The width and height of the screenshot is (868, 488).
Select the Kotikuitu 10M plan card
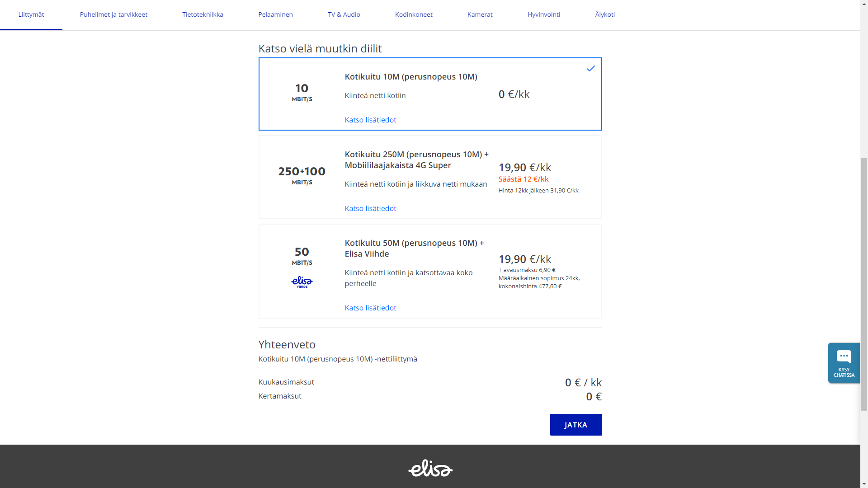pos(430,94)
